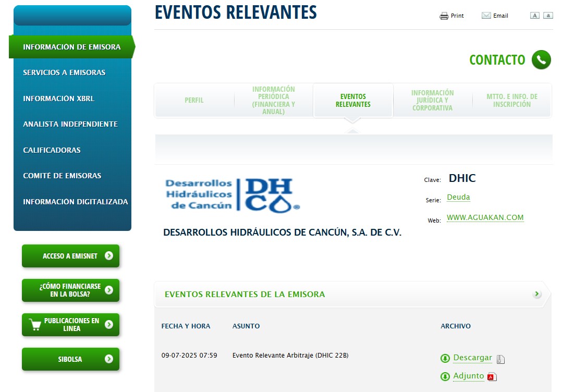Click 'Evento Relevante Arbitraje (DHIC 22B)' text
This screenshot has height=392, width=562.
pyautogui.click(x=290, y=356)
